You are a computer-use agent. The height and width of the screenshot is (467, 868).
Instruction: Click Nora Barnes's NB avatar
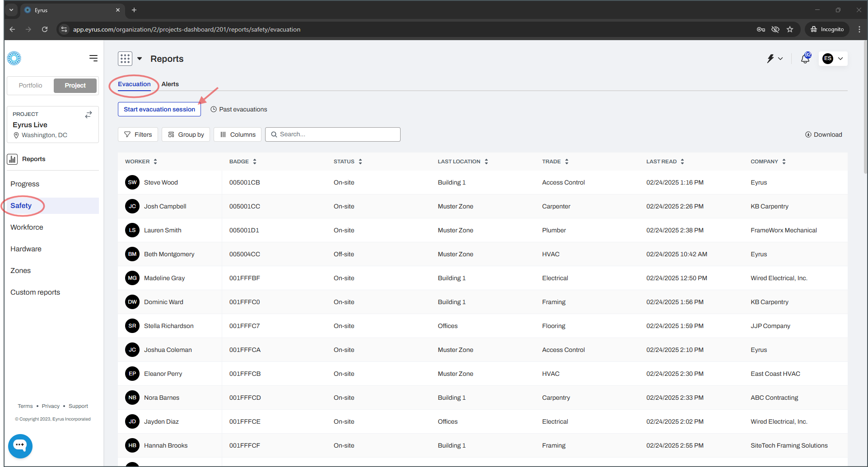coord(132,398)
